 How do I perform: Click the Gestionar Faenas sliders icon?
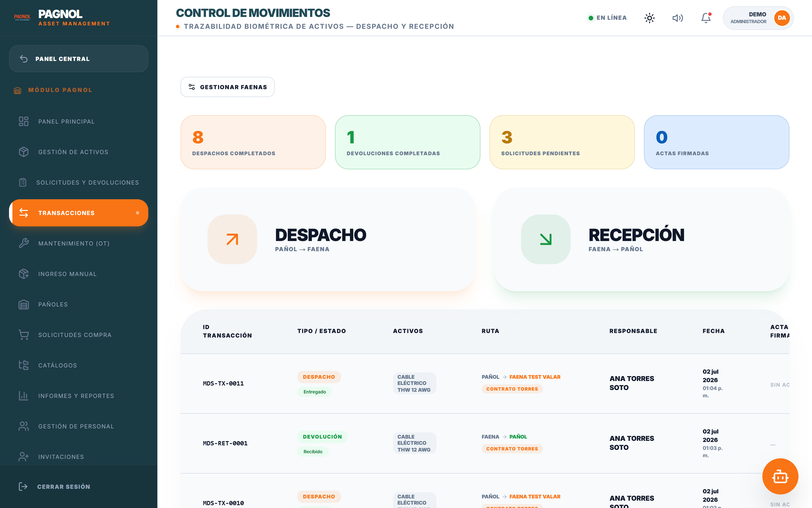(192, 87)
